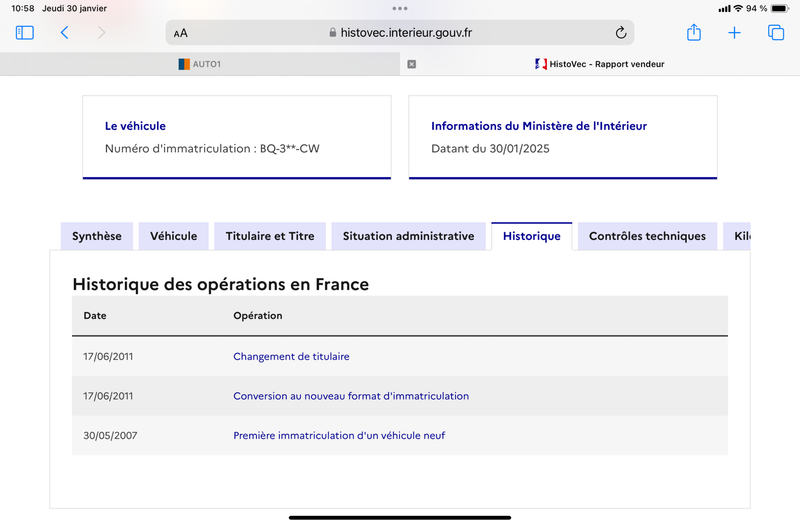The image size is (800, 525).
Task: Open the Situation administrative tab
Action: (x=409, y=236)
